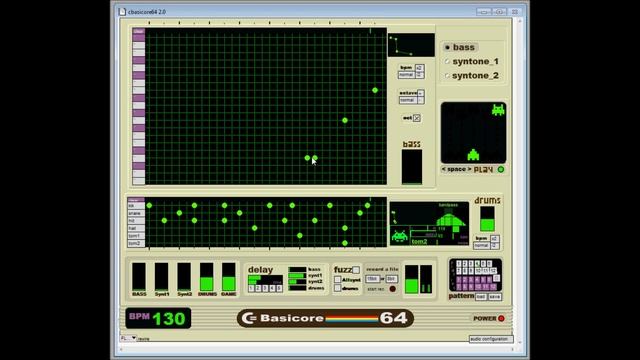Click the start rec red record button
Image resolution: width=640 pixels, height=360 pixels.
tap(392, 289)
